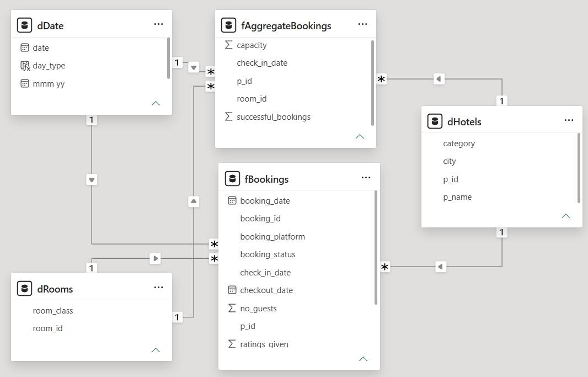Collapse the dDate table card

(156, 104)
